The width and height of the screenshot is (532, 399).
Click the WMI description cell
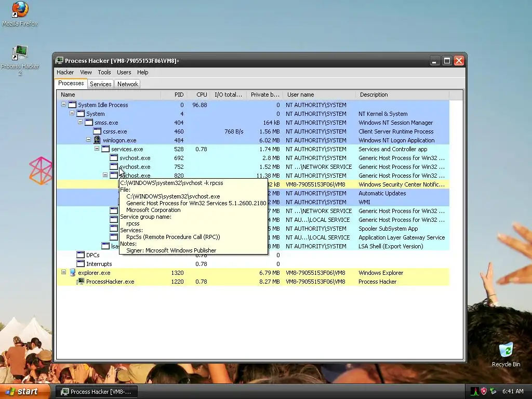tap(364, 202)
